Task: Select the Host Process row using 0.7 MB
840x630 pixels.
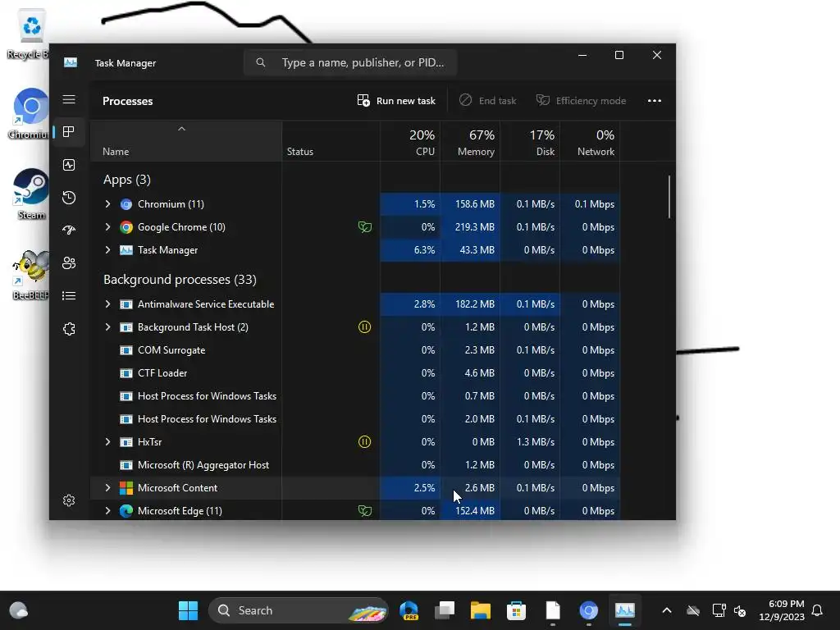Action: 354,396
